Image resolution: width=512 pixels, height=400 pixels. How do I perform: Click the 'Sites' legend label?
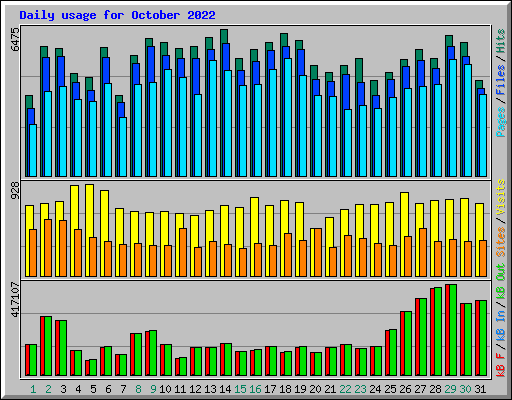point(501,242)
